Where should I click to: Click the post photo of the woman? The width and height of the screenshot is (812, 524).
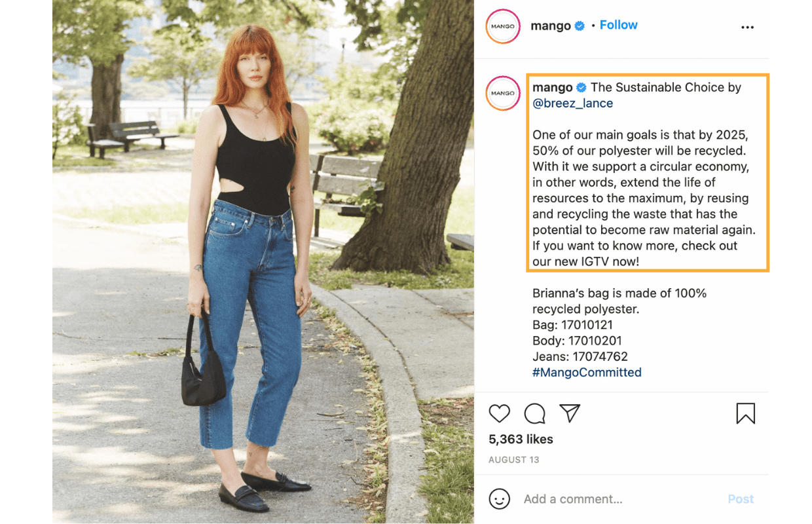point(263,261)
